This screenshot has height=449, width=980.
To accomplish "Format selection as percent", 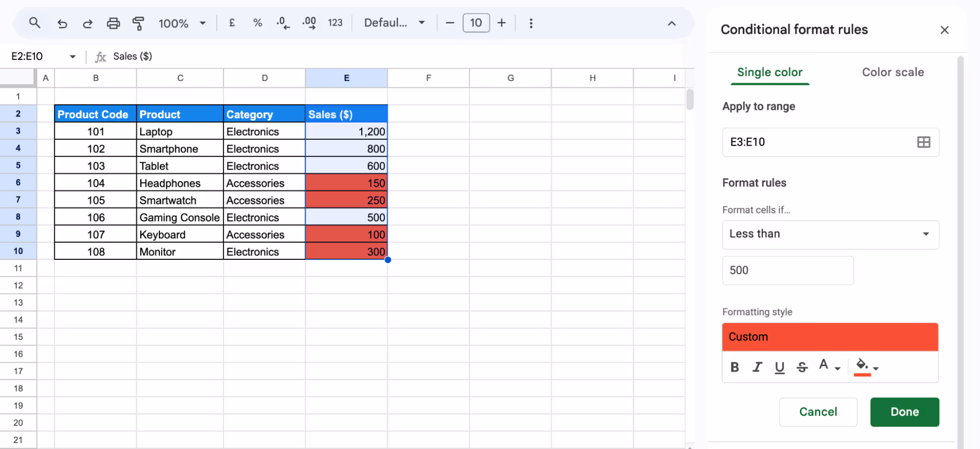I will (257, 23).
